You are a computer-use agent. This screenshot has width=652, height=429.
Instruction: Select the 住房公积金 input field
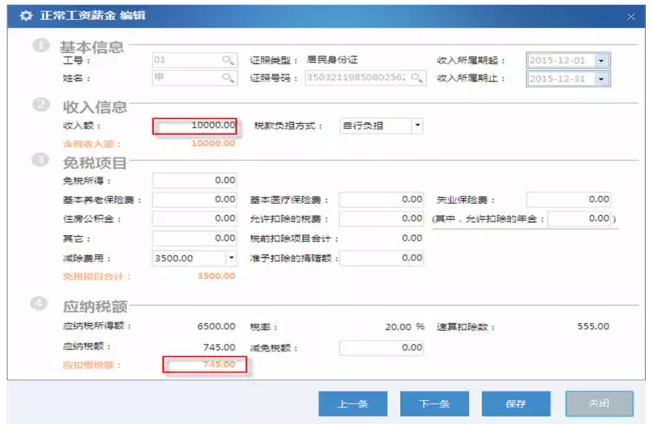(195, 219)
